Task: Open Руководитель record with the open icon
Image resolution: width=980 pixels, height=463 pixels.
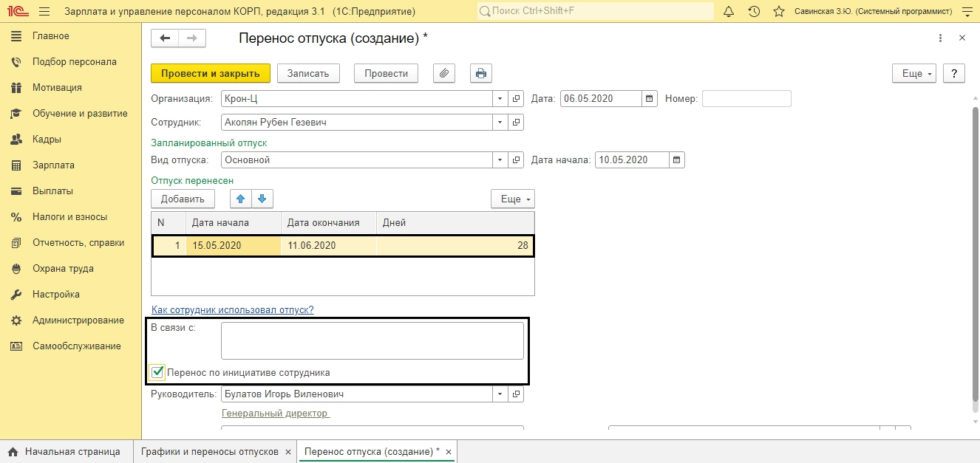Action: click(x=517, y=394)
